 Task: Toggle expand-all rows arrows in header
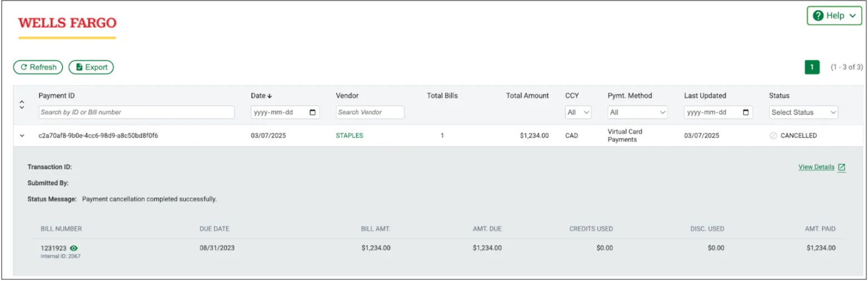[x=22, y=105]
